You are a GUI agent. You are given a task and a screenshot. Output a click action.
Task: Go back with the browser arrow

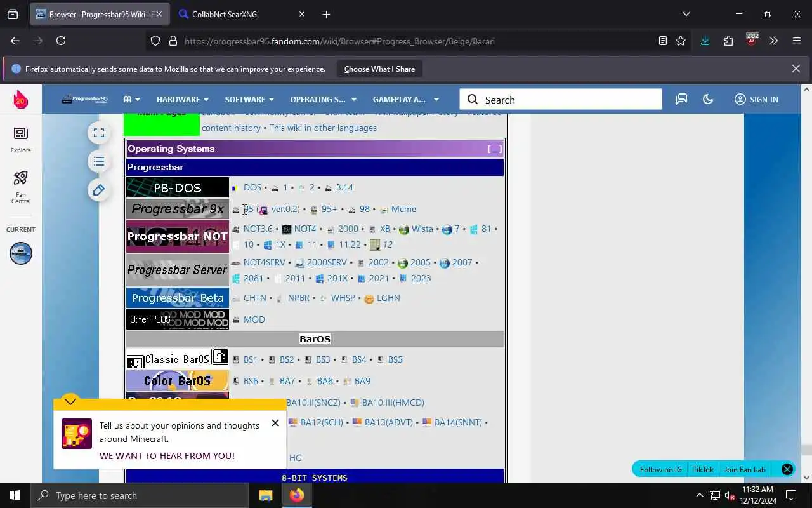tap(15, 41)
